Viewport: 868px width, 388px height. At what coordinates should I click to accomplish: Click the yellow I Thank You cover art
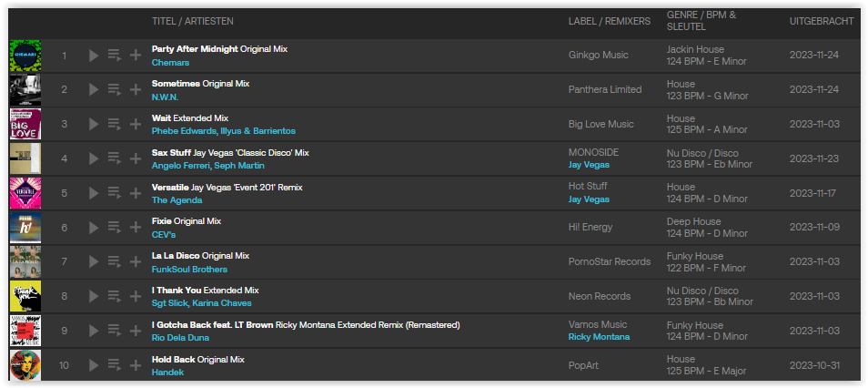tap(25, 296)
